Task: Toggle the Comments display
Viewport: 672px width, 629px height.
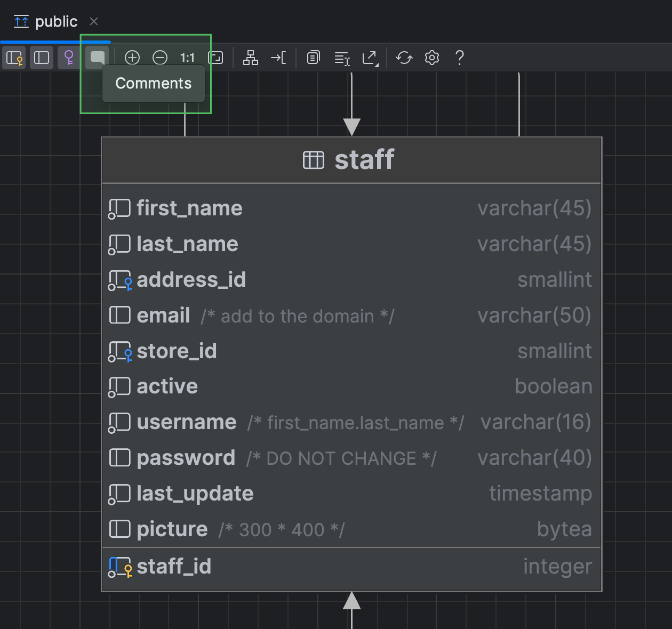Action: click(x=97, y=58)
